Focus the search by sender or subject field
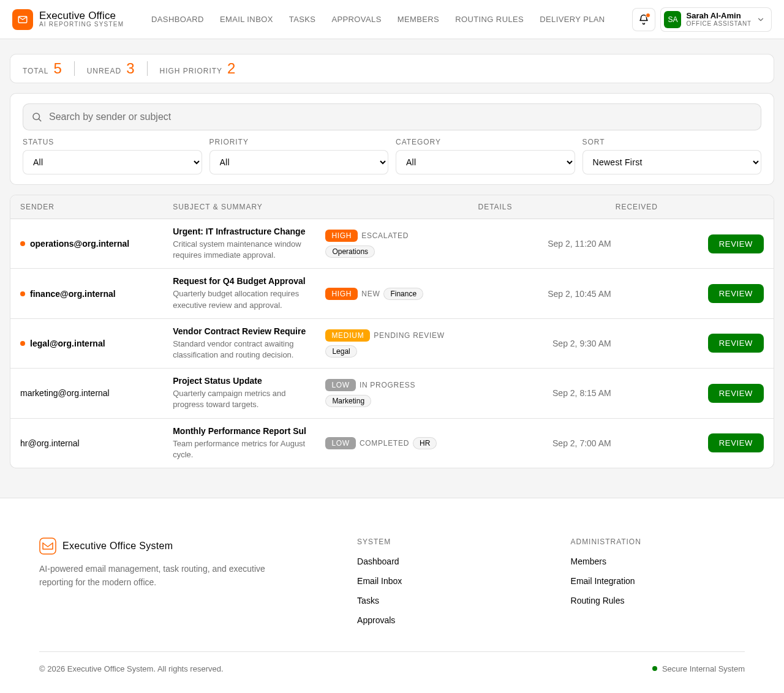This screenshot has height=693, width=784. tap(392, 117)
